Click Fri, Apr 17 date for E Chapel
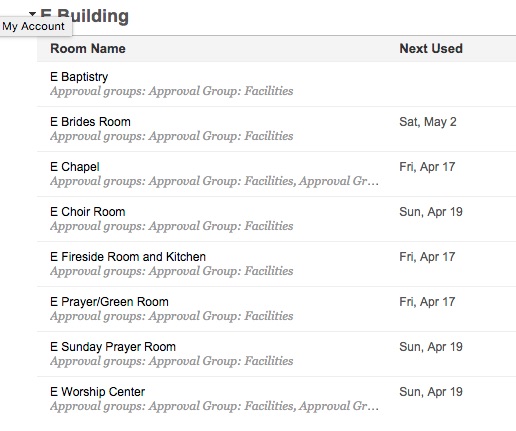Viewport: 516px width, 431px height. coord(427,167)
